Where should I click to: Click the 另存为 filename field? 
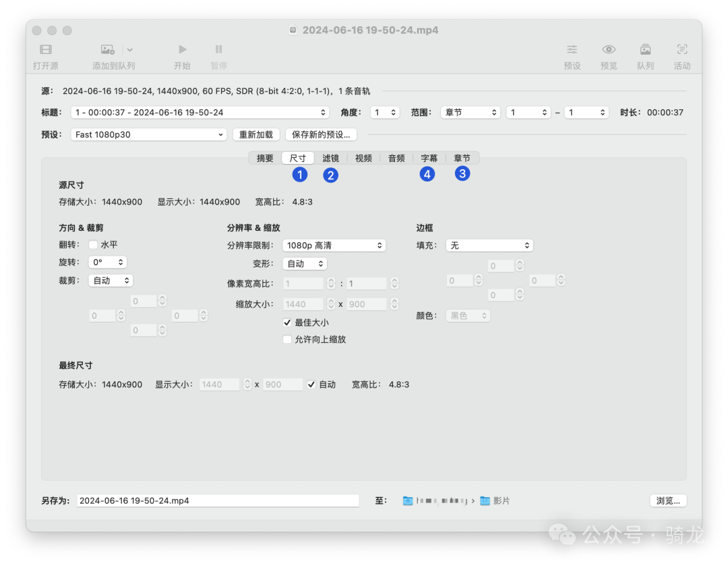(218, 501)
